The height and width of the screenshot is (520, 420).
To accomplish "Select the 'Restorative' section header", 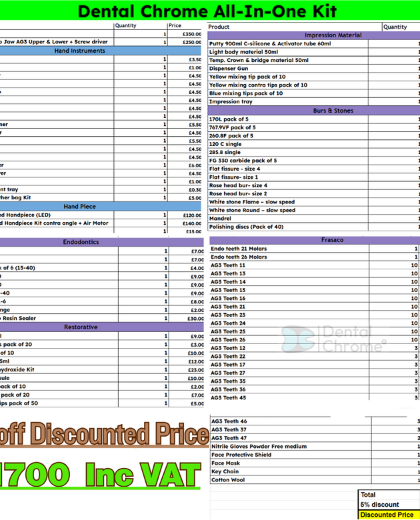I will tap(81, 327).
